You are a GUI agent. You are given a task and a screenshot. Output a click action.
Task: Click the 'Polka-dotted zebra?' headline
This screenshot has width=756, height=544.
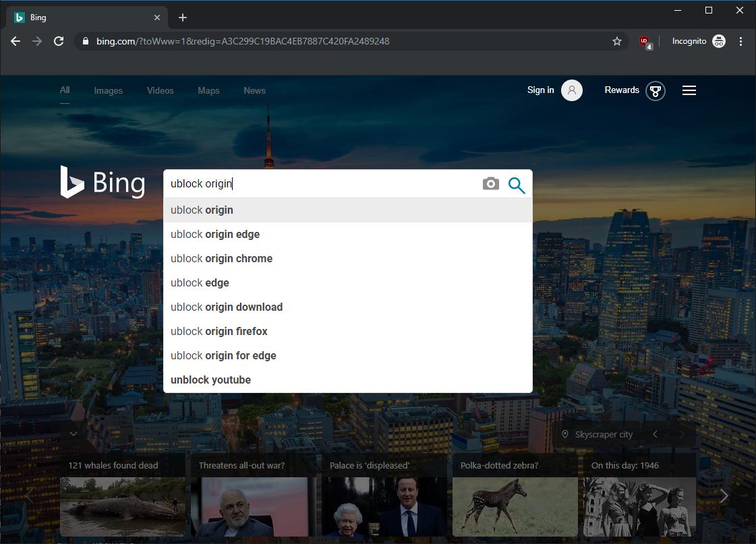499,465
